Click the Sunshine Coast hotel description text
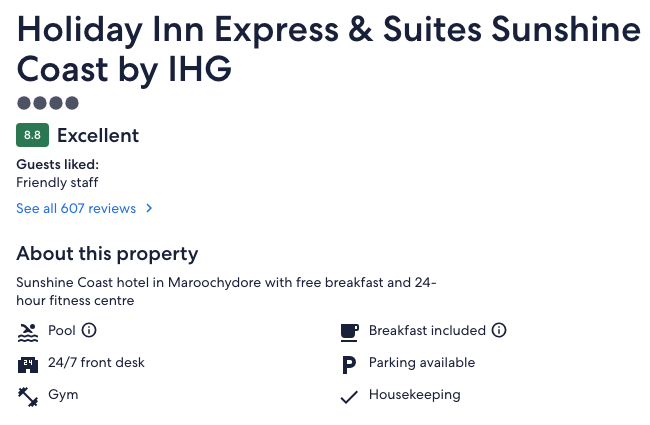Image resolution: width=650 pixels, height=425 pixels. coord(226,291)
